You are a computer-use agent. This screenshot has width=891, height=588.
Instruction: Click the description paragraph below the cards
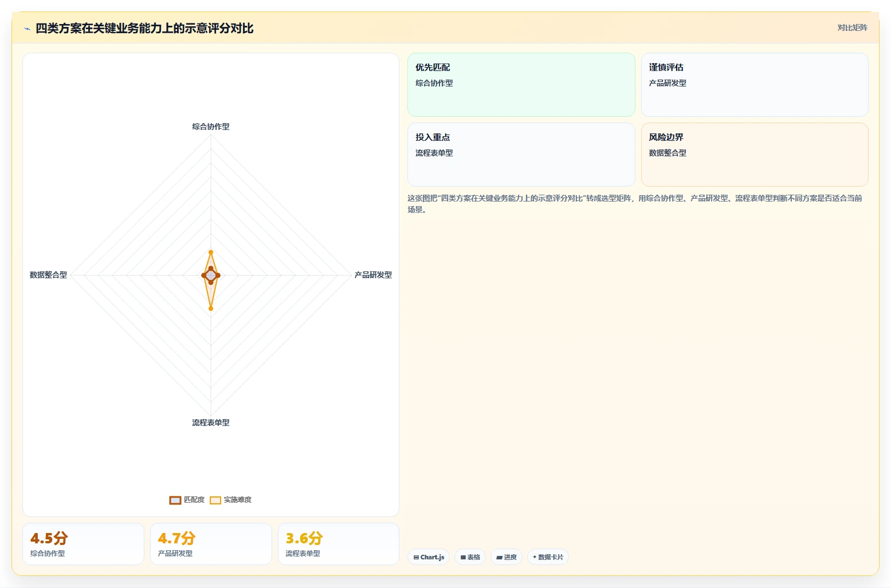[635, 204]
